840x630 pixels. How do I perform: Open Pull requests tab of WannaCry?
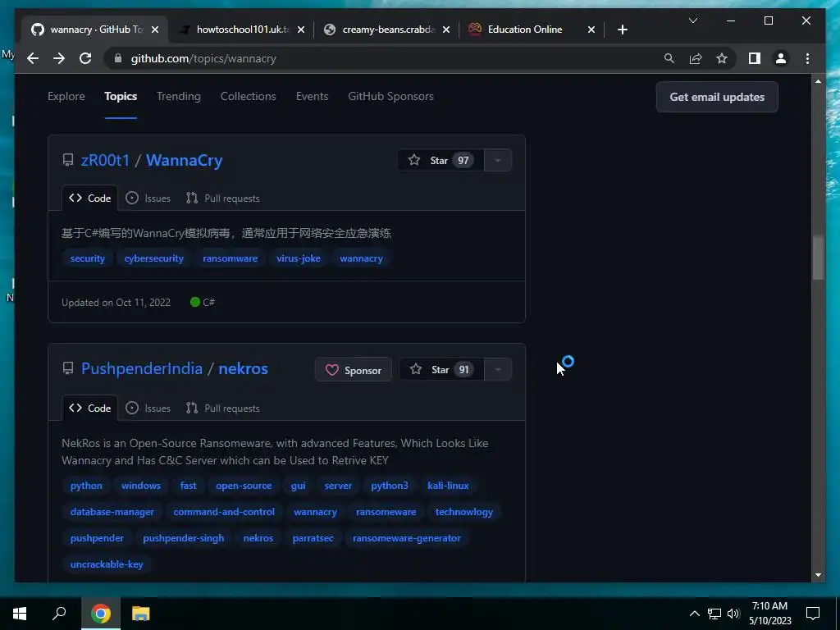pyautogui.click(x=222, y=199)
